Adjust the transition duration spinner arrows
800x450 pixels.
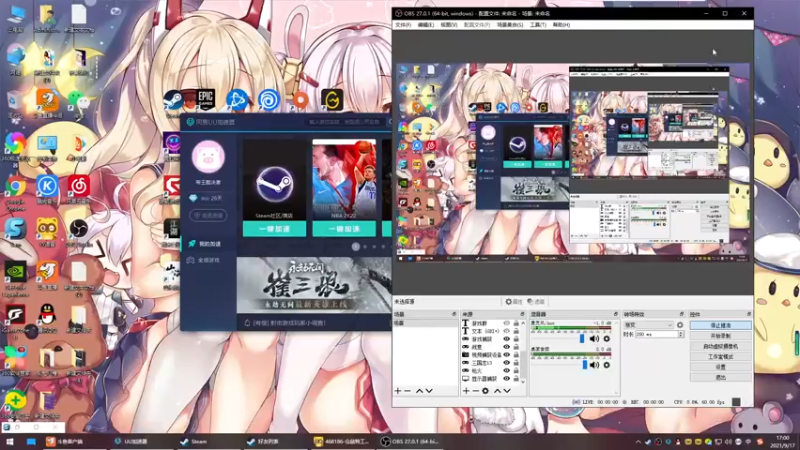point(681,334)
